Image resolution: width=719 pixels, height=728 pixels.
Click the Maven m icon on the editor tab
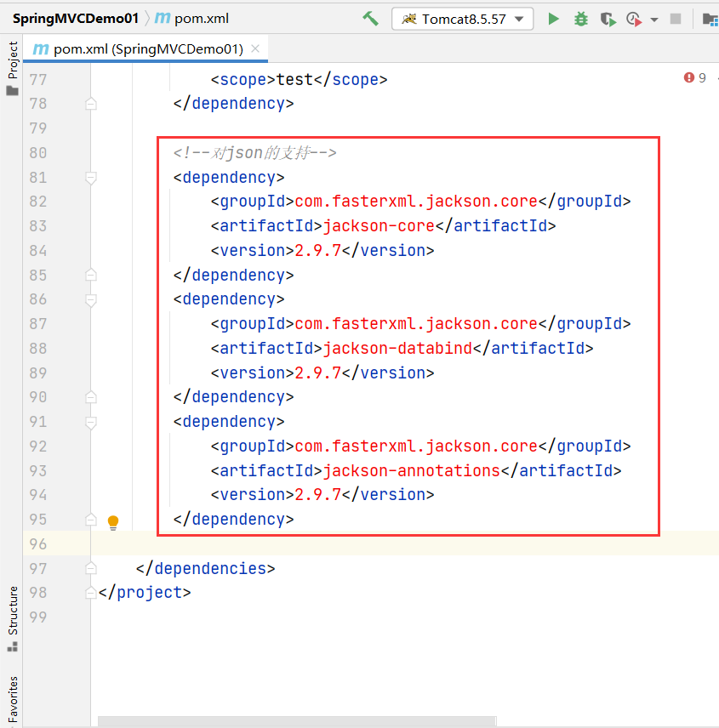(41, 48)
